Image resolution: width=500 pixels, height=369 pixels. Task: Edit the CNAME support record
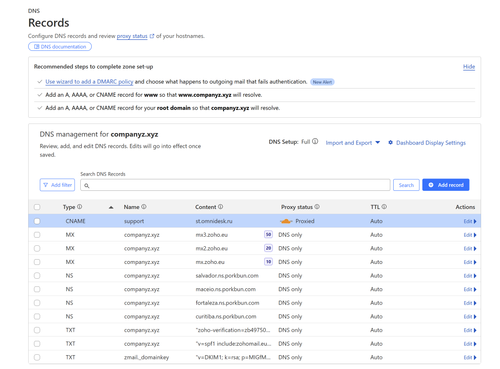[470, 221]
